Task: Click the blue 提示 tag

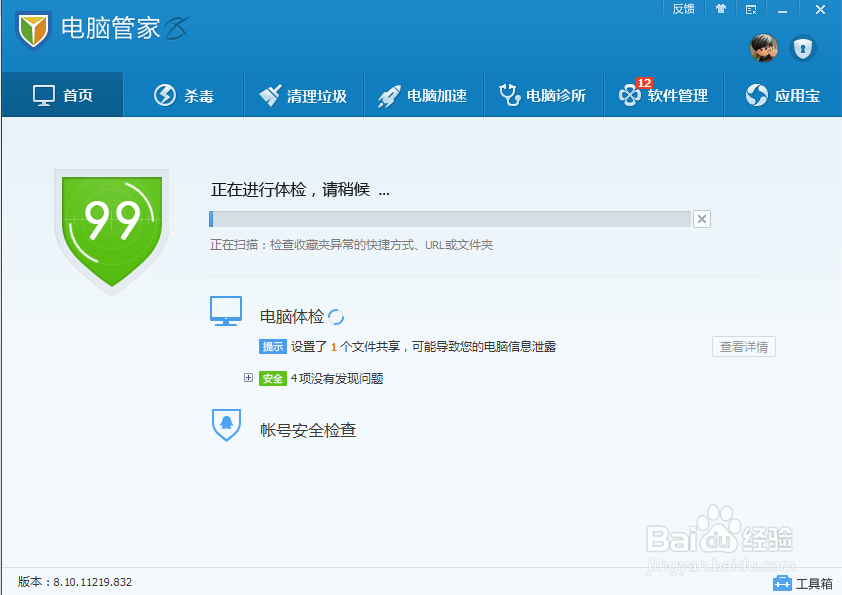Action: 272,346
